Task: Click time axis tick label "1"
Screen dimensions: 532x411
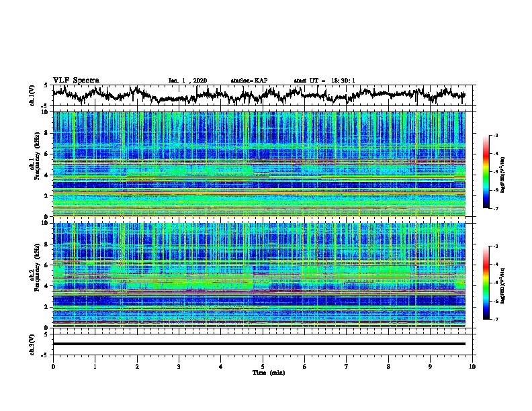Action: click(x=95, y=367)
